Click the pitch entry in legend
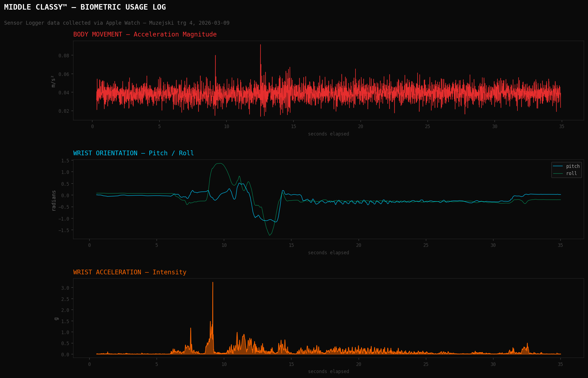 pyautogui.click(x=573, y=166)
